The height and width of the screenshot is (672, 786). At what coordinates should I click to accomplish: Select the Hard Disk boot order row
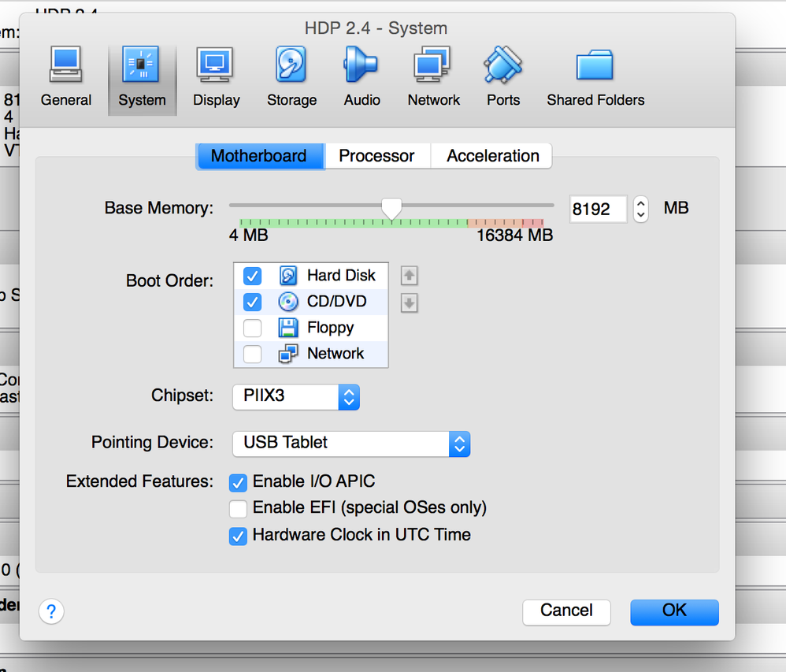(311, 276)
